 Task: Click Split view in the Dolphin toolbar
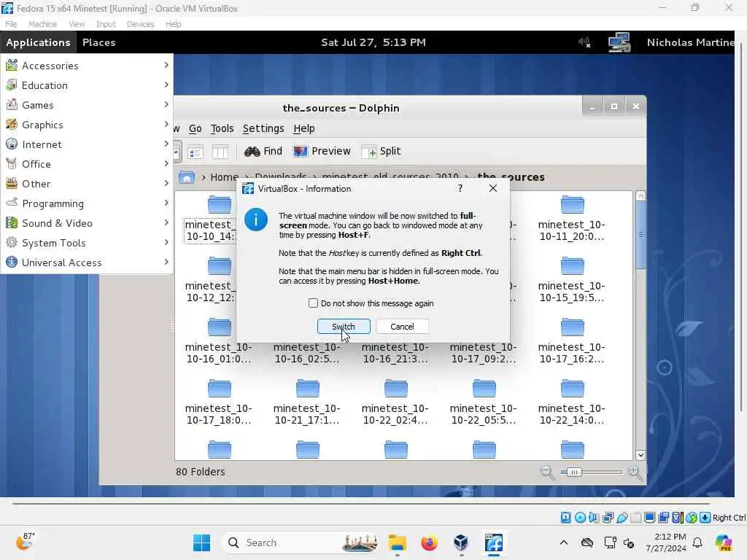coord(381,152)
